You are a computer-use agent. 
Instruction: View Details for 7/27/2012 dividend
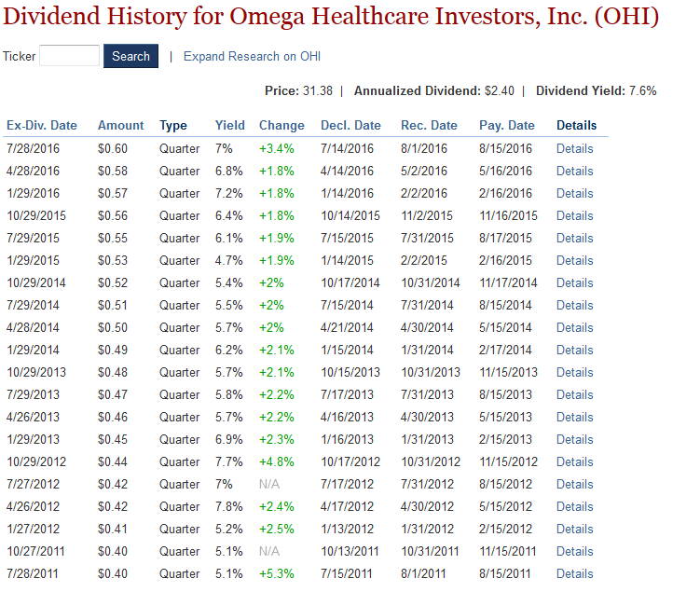click(574, 484)
